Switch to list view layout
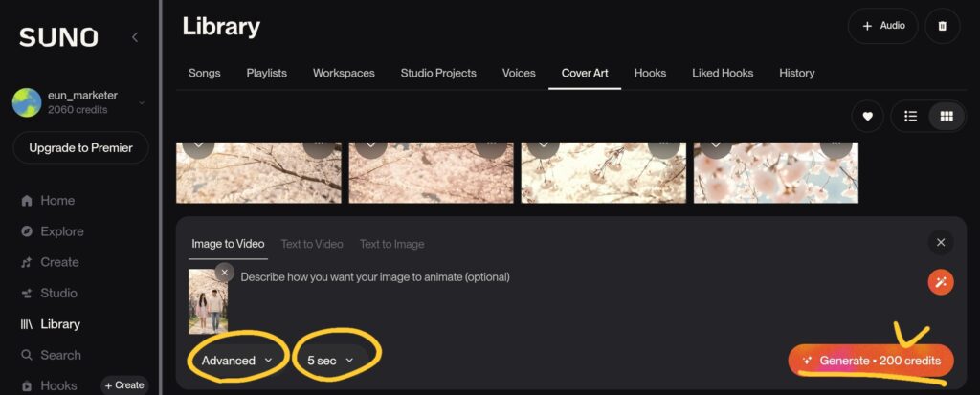This screenshot has height=395, width=980. click(x=911, y=117)
